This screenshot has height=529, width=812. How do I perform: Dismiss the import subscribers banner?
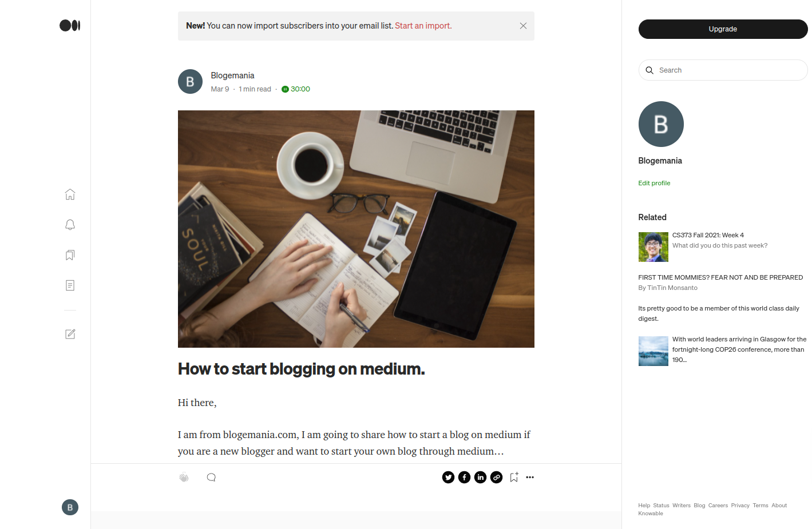pos(523,26)
